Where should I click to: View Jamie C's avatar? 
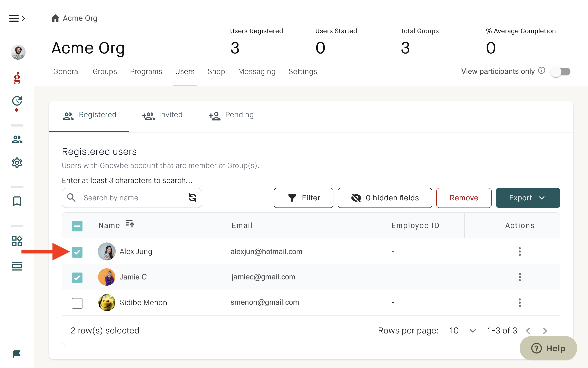[107, 277]
